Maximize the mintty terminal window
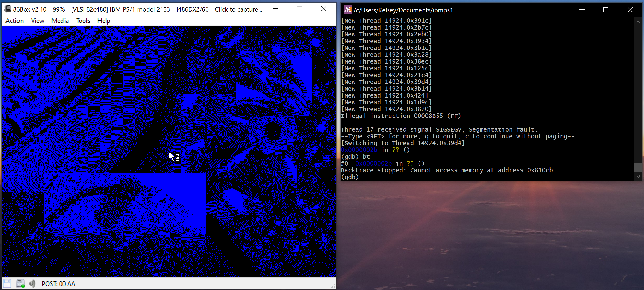Image resolution: width=644 pixels, height=290 pixels. click(606, 10)
